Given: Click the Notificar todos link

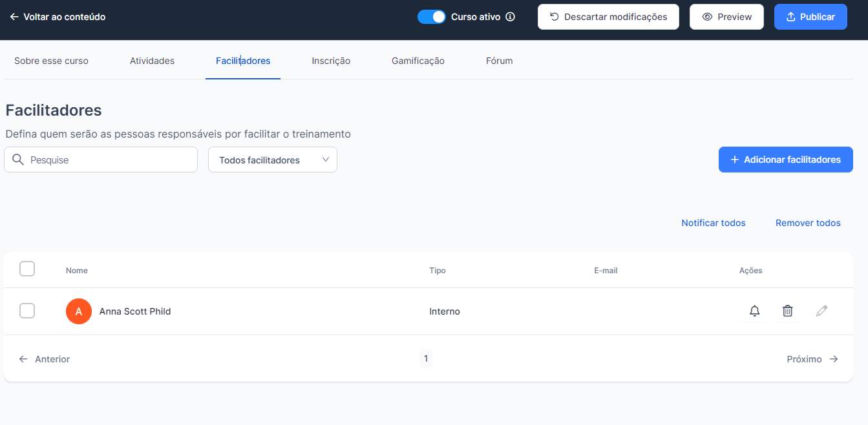Looking at the screenshot, I should click(x=713, y=223).
